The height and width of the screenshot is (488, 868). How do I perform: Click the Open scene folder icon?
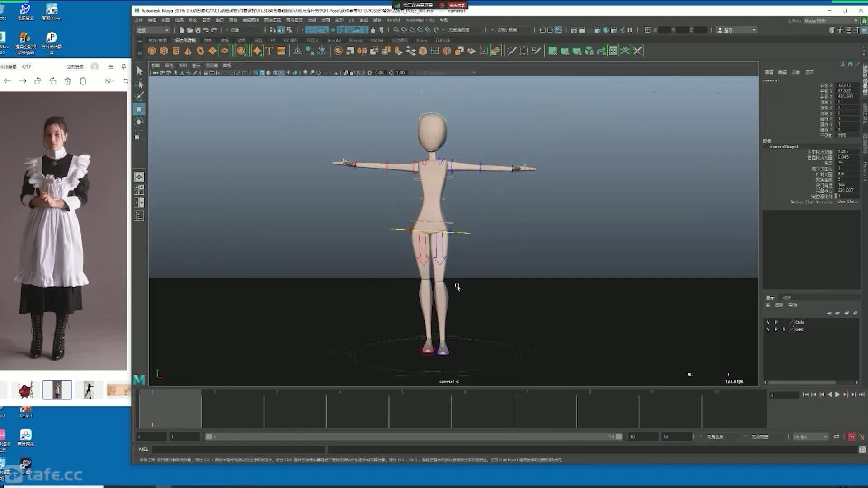click(190, 30)
